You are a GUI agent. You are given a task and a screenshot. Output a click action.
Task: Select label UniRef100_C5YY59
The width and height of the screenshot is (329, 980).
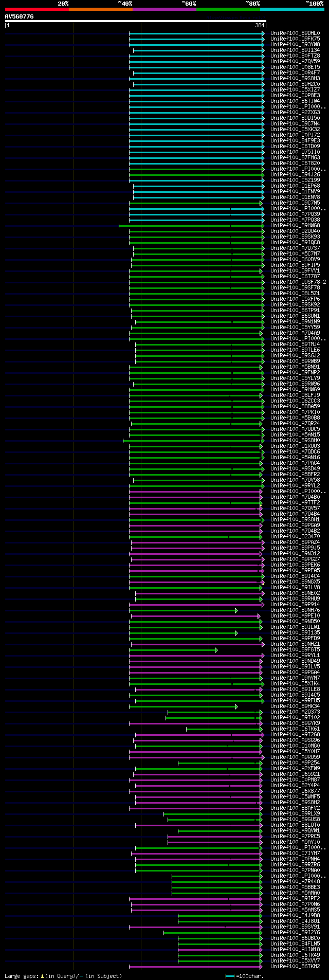295,328
